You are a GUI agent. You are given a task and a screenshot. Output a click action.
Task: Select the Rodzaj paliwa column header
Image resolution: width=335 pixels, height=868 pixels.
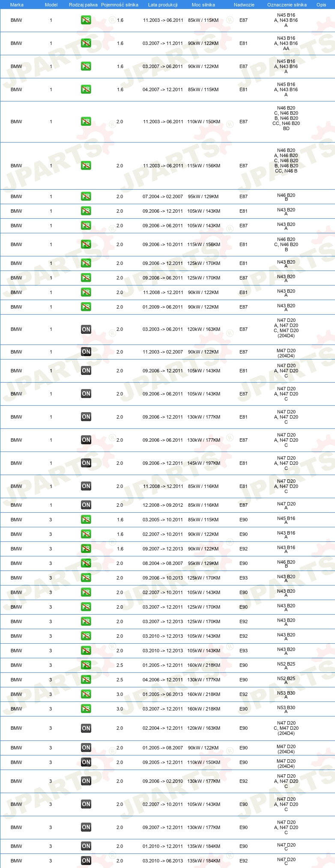coord(83,5)
